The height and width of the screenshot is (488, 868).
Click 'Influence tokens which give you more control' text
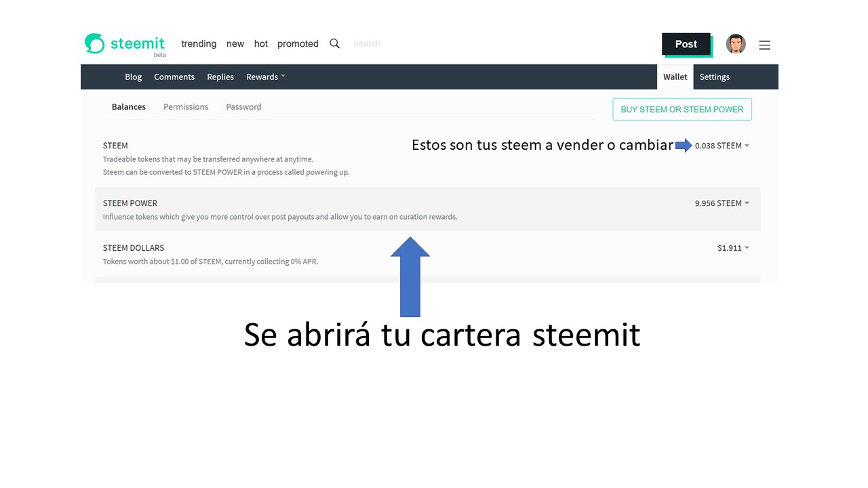point(280,217)
